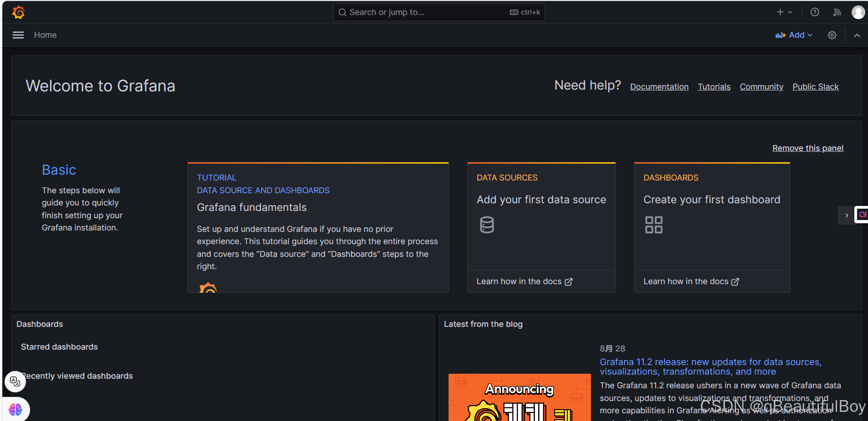868x421 pixels.
Task: Open Learn how in the docs for dashboards
Action: point(691,281)
